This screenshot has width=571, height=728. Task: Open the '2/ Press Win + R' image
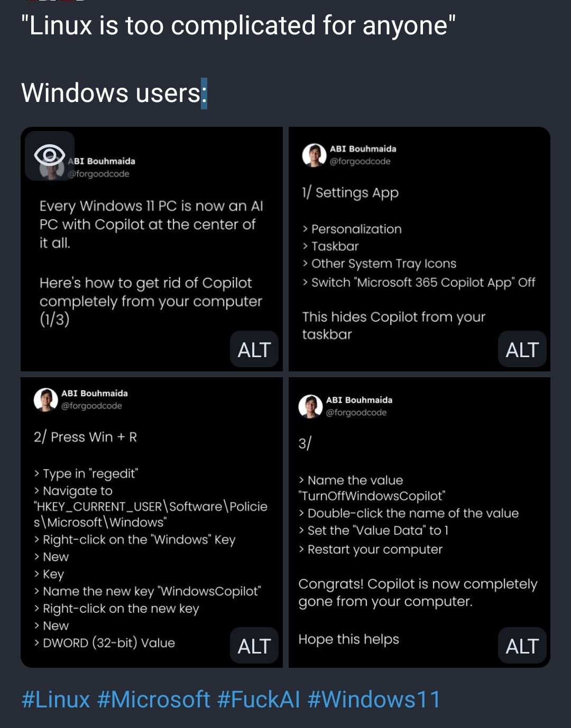coord(151,528)
